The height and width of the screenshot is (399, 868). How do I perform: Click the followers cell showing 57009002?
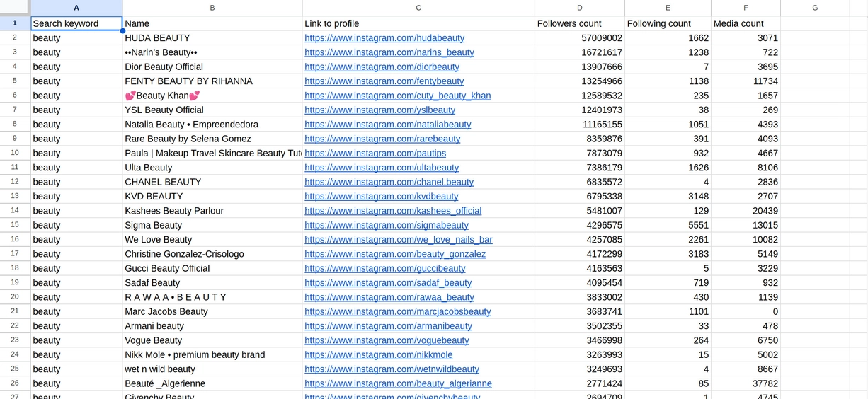(x=579, y=38)
